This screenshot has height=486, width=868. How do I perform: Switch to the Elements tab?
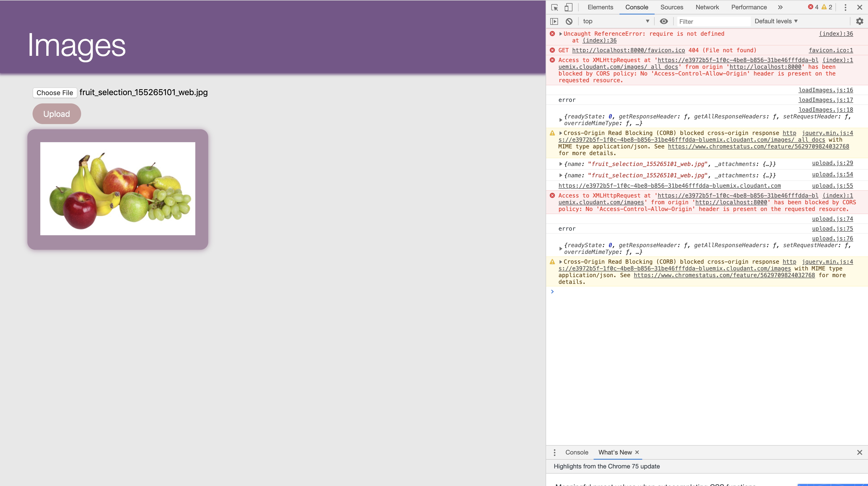coord(600,7)
